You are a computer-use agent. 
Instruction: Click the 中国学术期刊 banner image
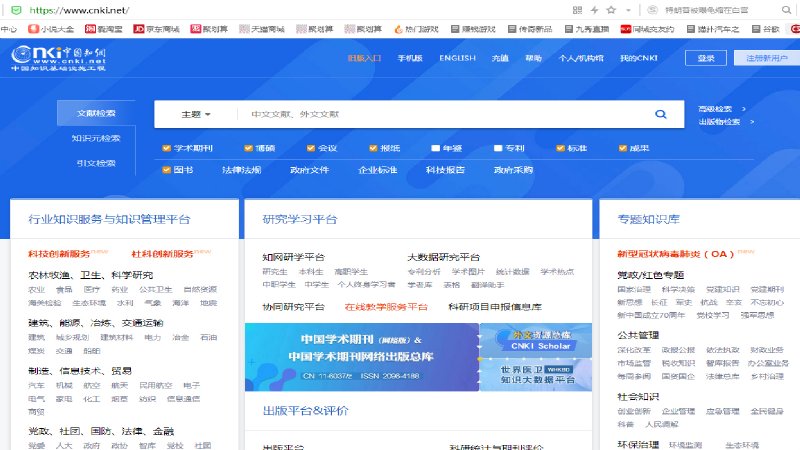[362, 357]
